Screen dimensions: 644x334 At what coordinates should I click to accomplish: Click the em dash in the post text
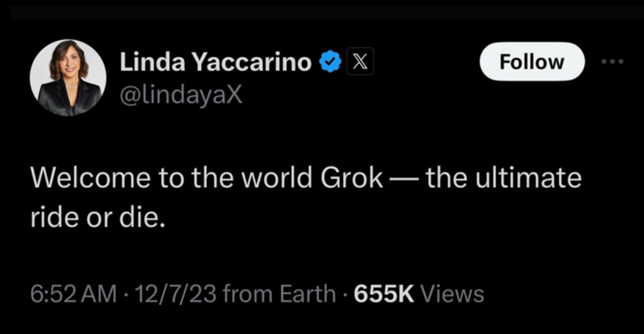404,179
